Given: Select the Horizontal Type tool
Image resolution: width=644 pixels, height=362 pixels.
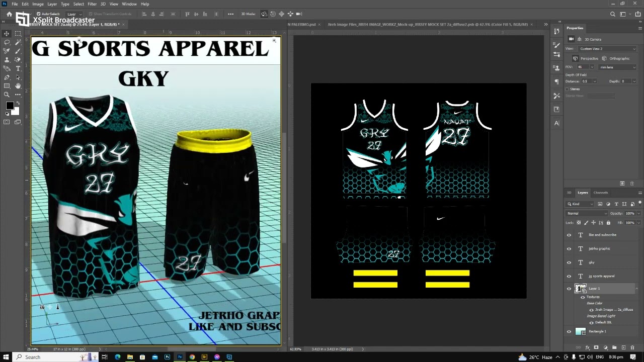Looking at the screenshot, I should pyautogui.click(x=18, y=68).
